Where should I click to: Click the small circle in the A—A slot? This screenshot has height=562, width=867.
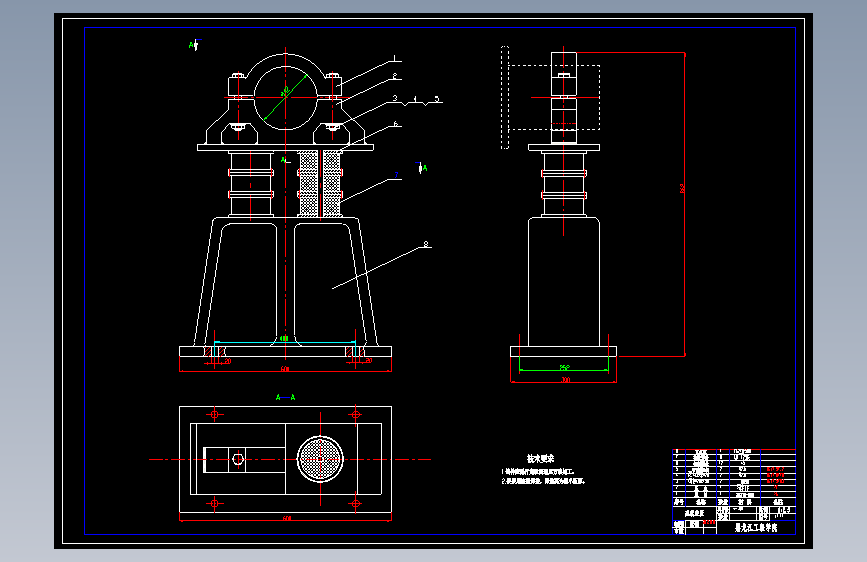pos(238,459)
